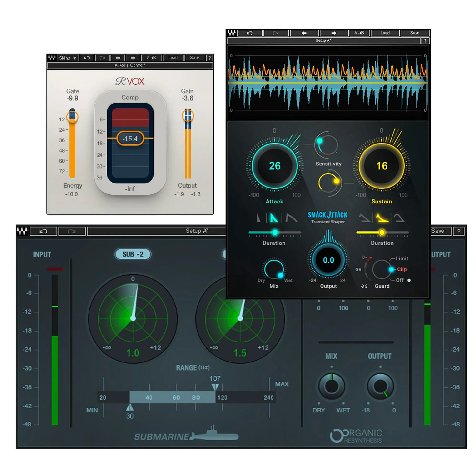Click the cyan Attack Duration slider handle
The height and width of the screenshot is (476, 476).
pos(275,232)
